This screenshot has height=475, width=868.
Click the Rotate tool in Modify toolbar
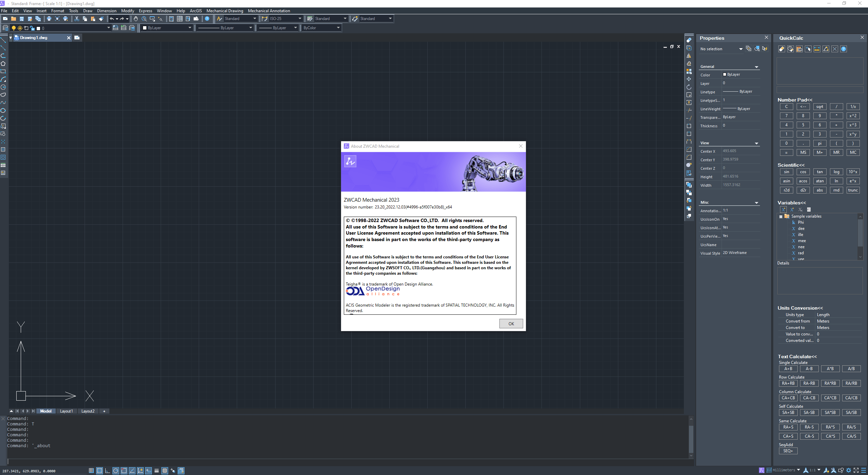click(x=689, y=87)
